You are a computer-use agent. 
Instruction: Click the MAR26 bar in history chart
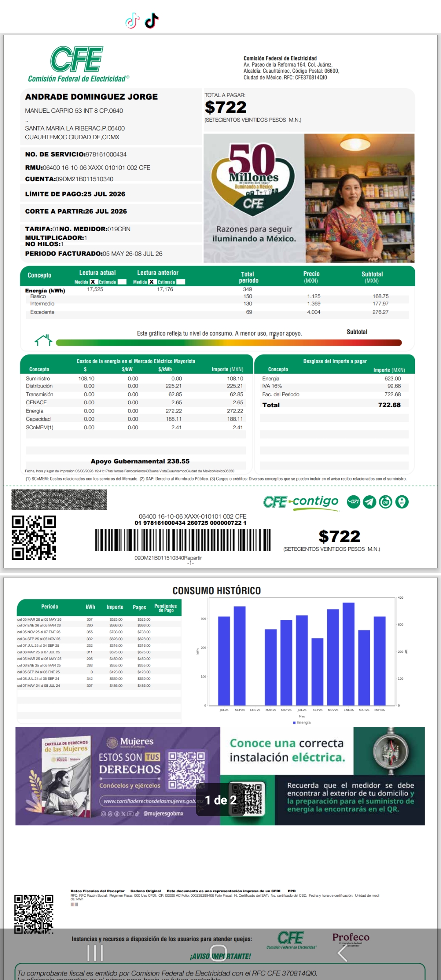click(x=364, y=668)
